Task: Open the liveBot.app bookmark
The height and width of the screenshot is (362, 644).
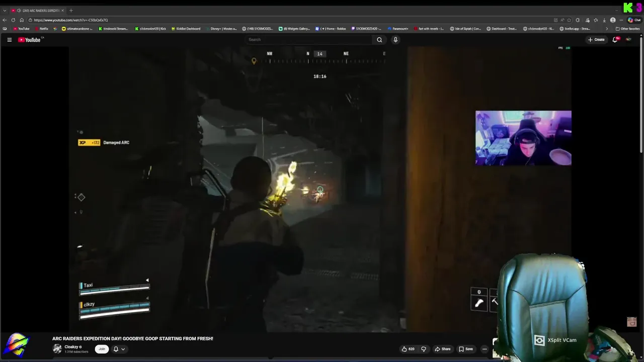Action: (x=575, y=29)
